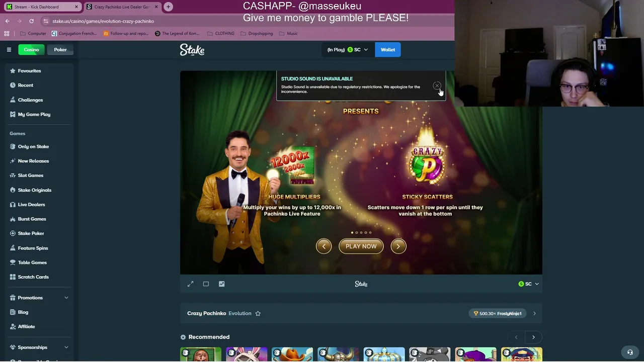
Task: Open Burst Games category
Action: pyautogui.click(x=32, y=219)
